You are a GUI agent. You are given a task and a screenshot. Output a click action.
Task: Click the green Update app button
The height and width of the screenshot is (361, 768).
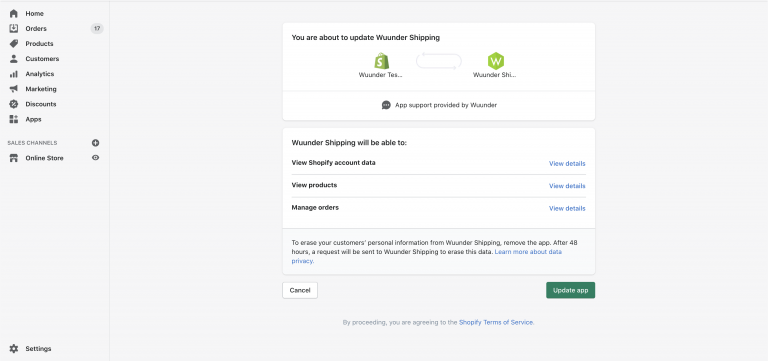571,290
